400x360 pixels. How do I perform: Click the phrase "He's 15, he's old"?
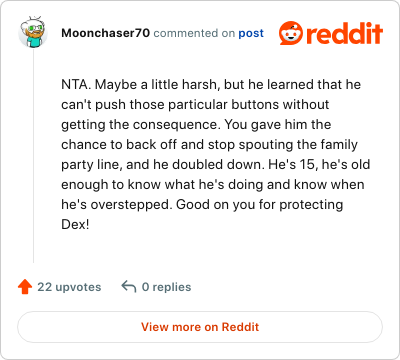[x=319, y=165]
